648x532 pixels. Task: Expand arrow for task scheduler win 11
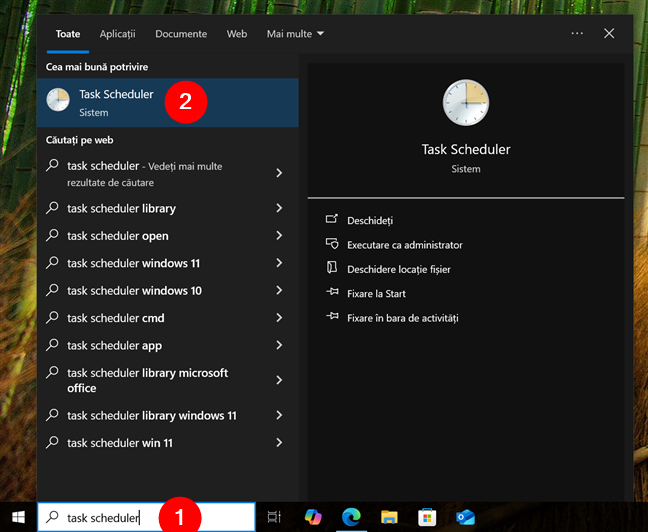point(279,442)
